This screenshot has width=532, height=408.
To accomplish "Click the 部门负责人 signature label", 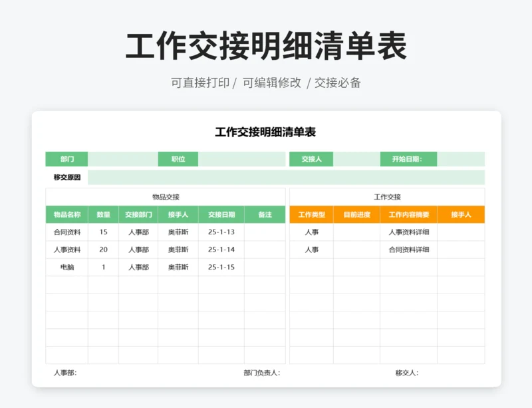I will click(x=261, y=373).
